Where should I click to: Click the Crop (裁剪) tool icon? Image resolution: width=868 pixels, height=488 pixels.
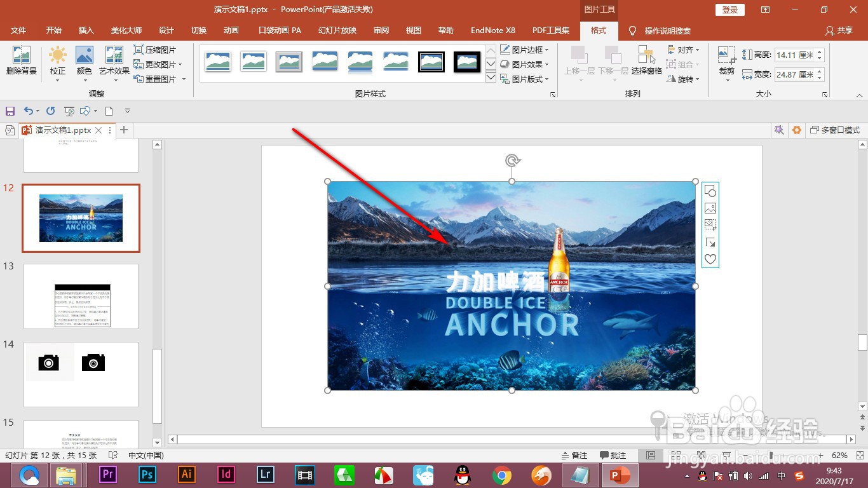coord(727,55)
